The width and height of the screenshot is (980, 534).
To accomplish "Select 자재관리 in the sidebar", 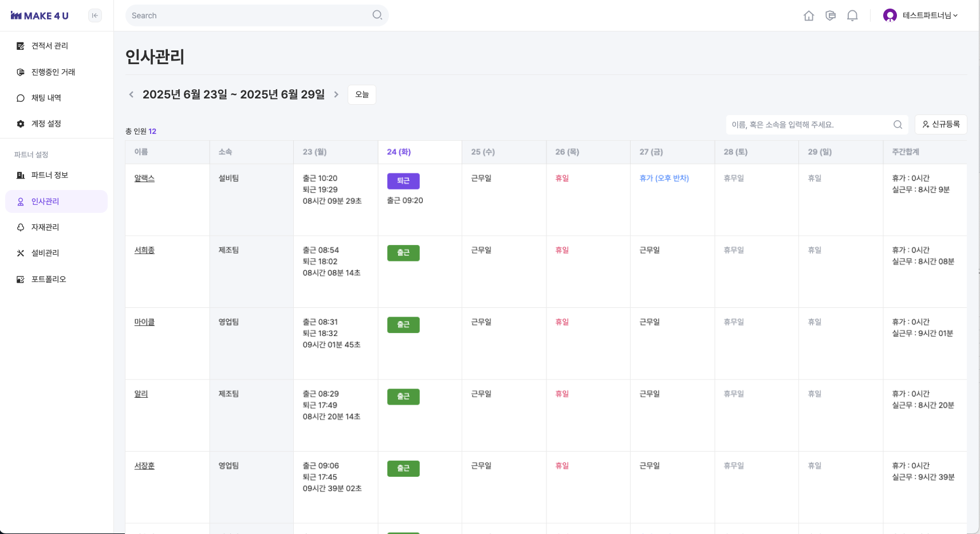I will [x=45, y=227].
